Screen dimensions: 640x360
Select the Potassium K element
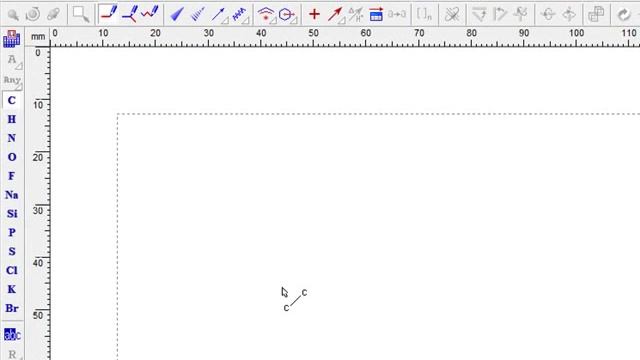tap(12, 289)
